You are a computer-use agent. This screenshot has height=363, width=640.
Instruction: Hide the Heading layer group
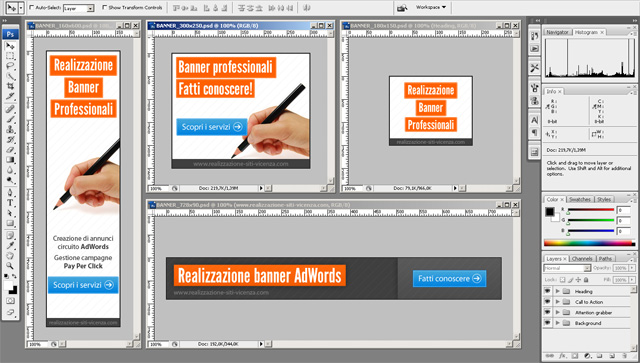coord(547,291)
